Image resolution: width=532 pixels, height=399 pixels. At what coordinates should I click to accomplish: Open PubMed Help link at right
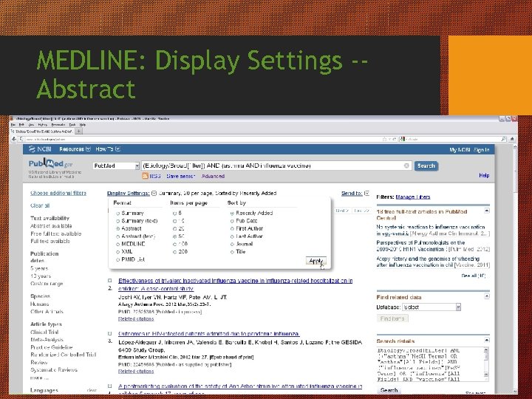coord(484,175)
